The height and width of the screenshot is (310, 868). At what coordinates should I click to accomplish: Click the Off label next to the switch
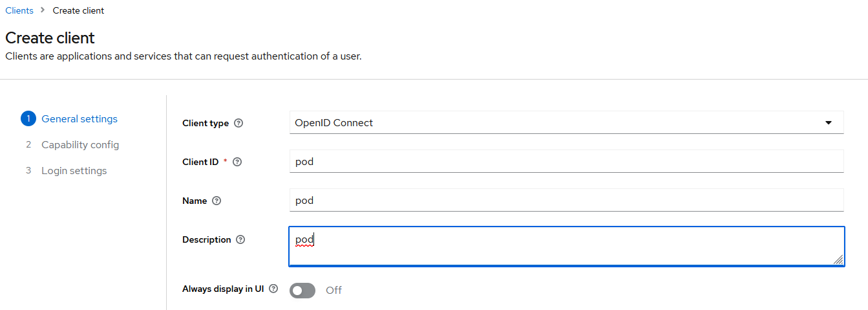click(333, 291)
